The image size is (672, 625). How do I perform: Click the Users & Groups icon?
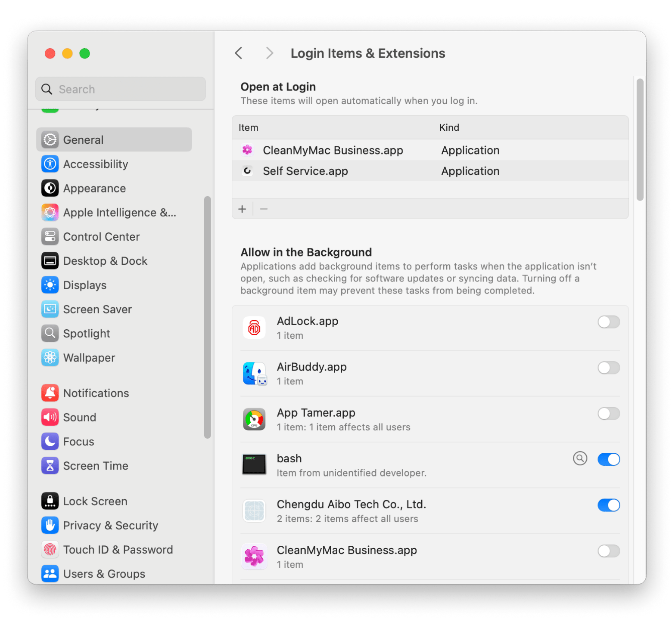click(x=50, y=574)
